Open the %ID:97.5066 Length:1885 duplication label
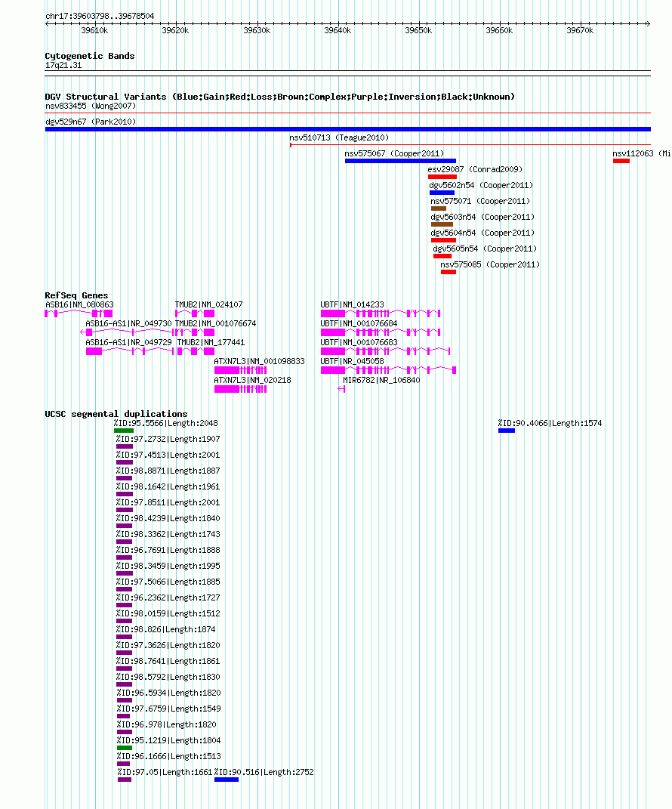Image resolution: width=672 pixels, height=809 pixels. pos(168,582)
